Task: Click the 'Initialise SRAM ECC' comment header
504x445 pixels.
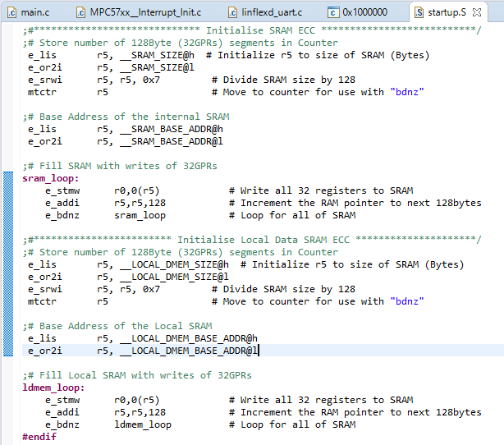Action: pos(261,30)
